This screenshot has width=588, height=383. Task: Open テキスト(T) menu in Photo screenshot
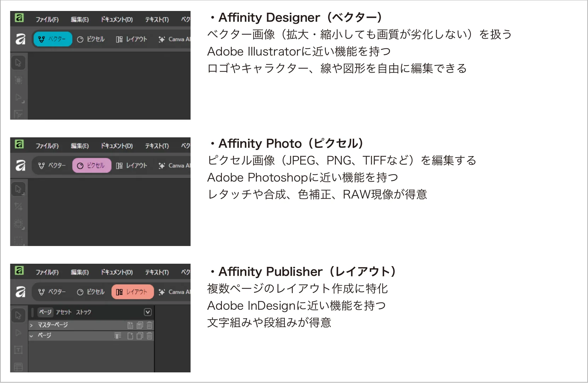point(157,145)
